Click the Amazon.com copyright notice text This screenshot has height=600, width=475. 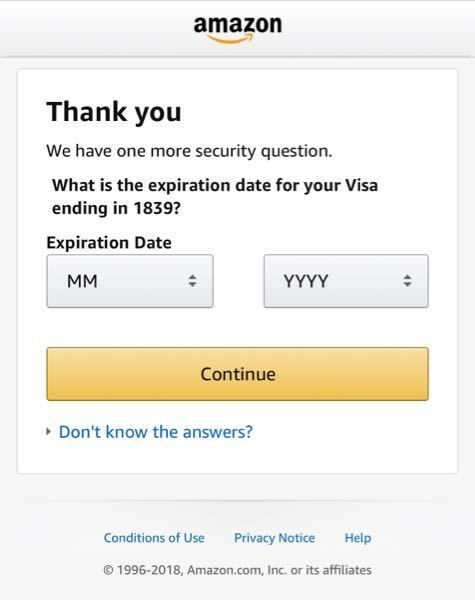(237, 570)
